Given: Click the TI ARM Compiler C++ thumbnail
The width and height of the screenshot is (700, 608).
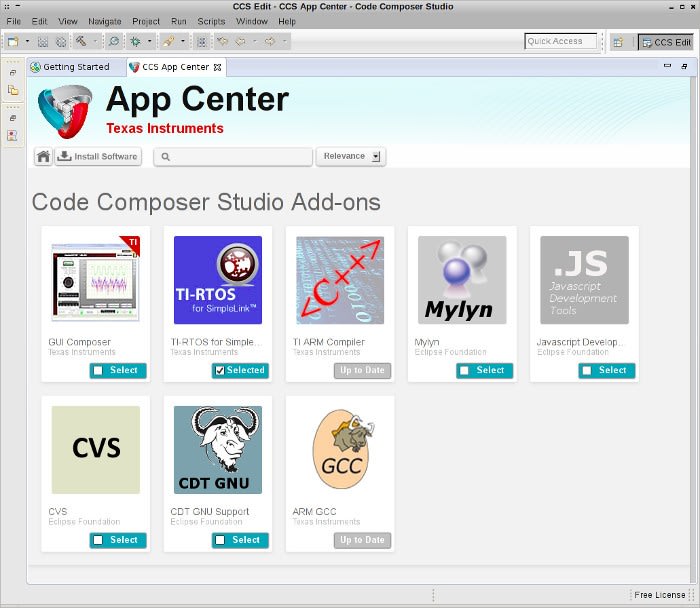Looking at the screenshot, I should 340,280.
